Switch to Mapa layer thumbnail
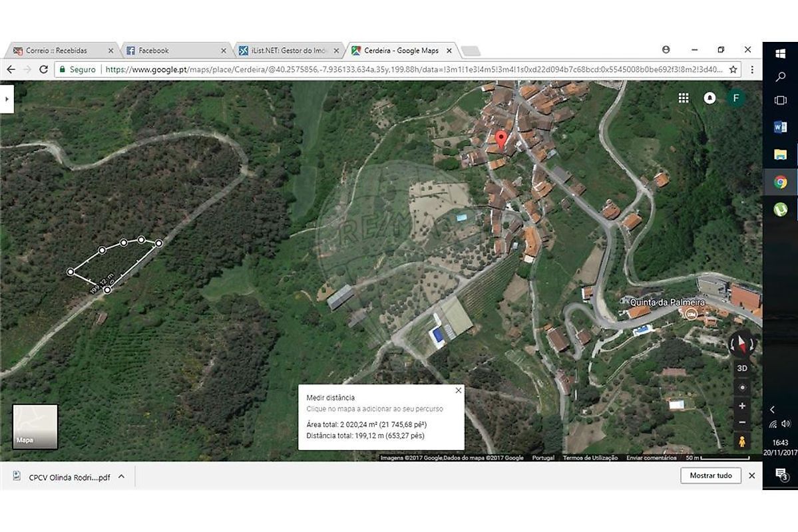The image size is (798, 532). pyautogui.click(x=35, y=426)
